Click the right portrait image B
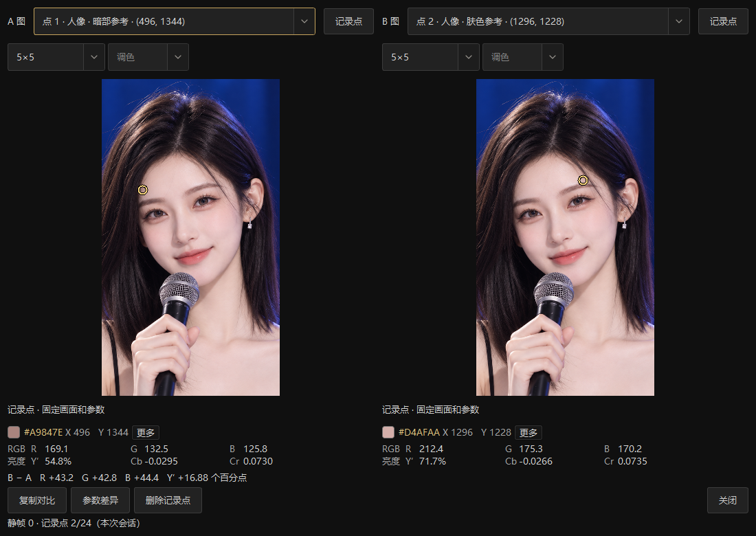 565,237
